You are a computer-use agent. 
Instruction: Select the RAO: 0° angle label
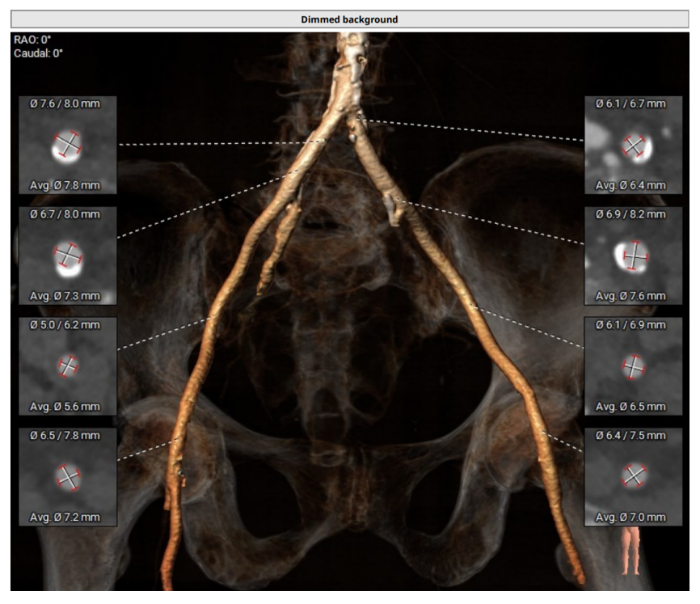tap(32, 40)
